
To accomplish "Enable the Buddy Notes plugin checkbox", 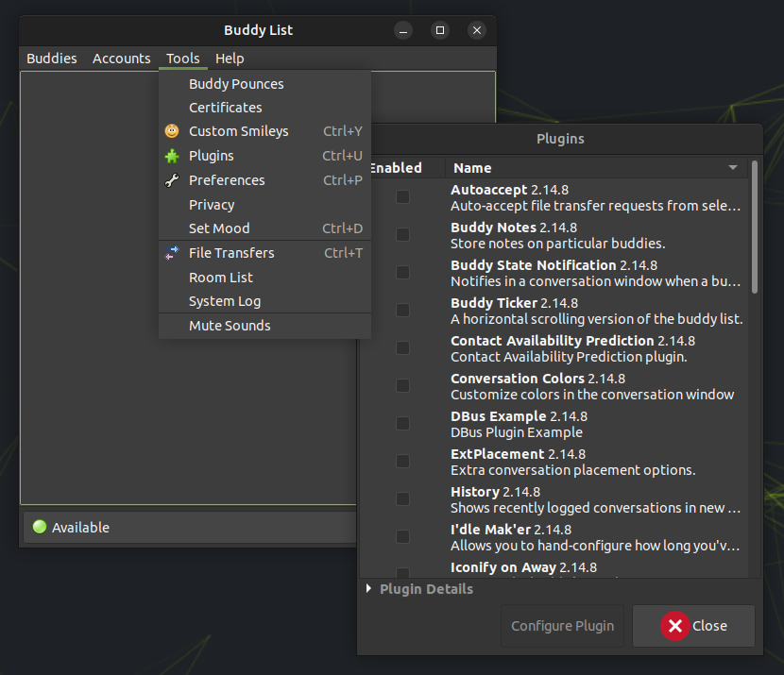I will pos(403,235).
